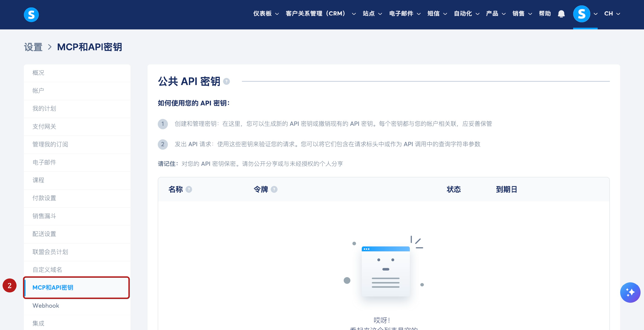Click the profile avatar icon
Image resolution: width=644 pixels, height=330 pixels.
(x=581, y=14)
